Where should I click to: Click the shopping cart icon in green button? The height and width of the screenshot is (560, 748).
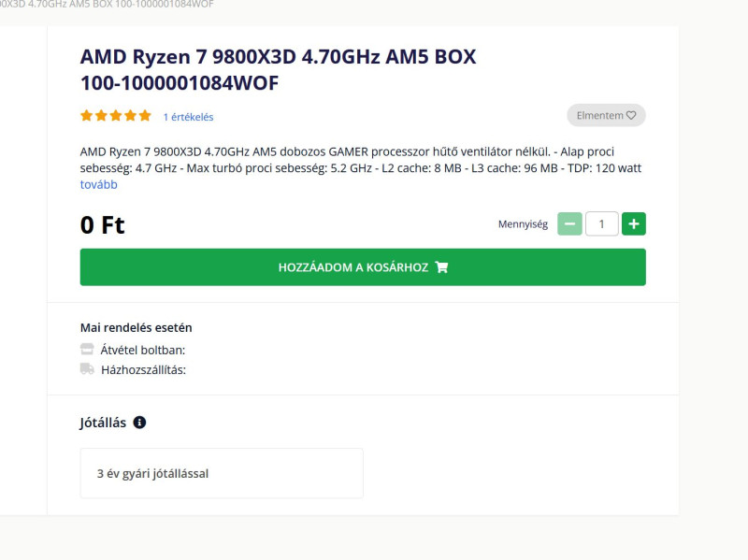(441, 267)
